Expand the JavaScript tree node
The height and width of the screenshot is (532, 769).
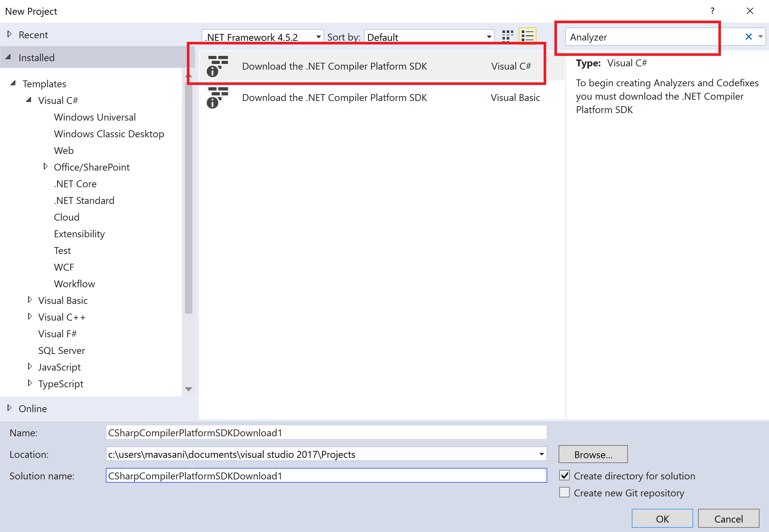pos(30,366)
